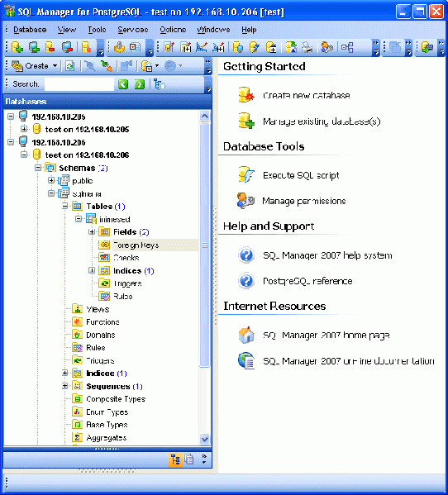Screen dimensions: 448x495
Task: Open the bookmark database icon dropdown arrow
Action: point(157,66)
